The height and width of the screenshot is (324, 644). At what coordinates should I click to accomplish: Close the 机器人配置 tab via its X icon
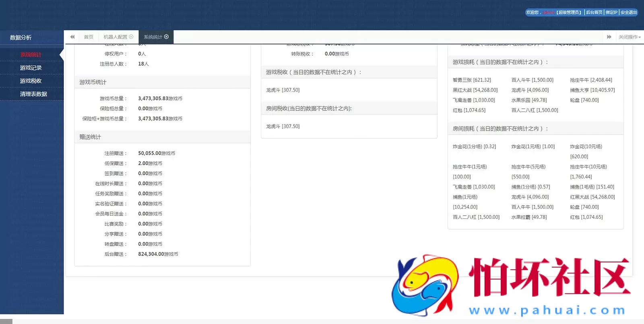[131, 37]
